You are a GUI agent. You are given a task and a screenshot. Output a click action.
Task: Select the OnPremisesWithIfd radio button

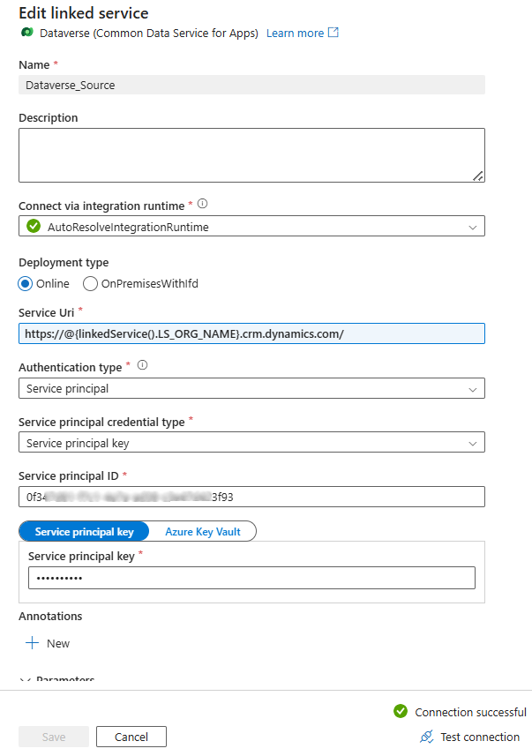pos(90,283)
